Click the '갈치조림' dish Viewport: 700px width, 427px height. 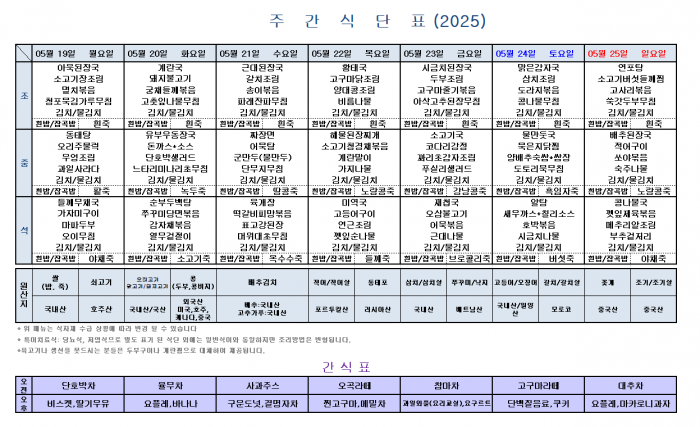[x=262, y=79]
